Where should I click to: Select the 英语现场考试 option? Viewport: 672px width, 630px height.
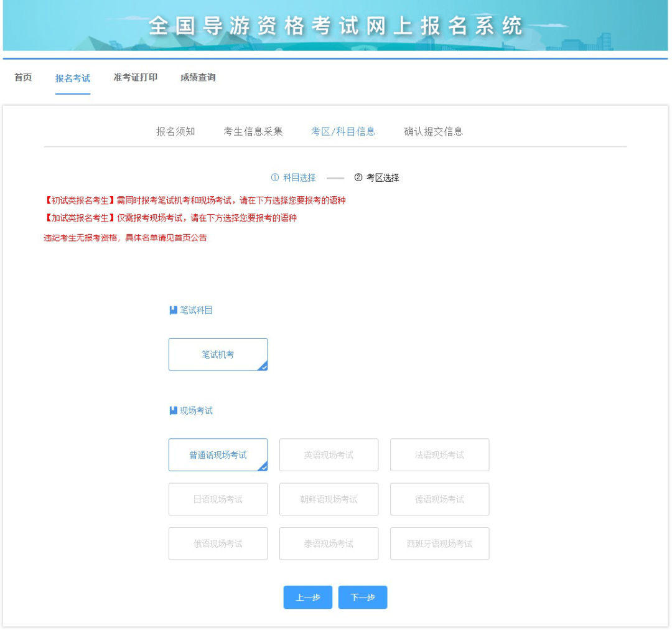329,454
